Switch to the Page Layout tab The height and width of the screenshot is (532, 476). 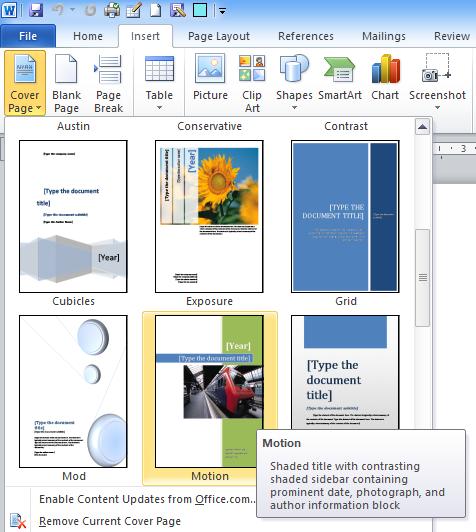(x=219, y=36)
